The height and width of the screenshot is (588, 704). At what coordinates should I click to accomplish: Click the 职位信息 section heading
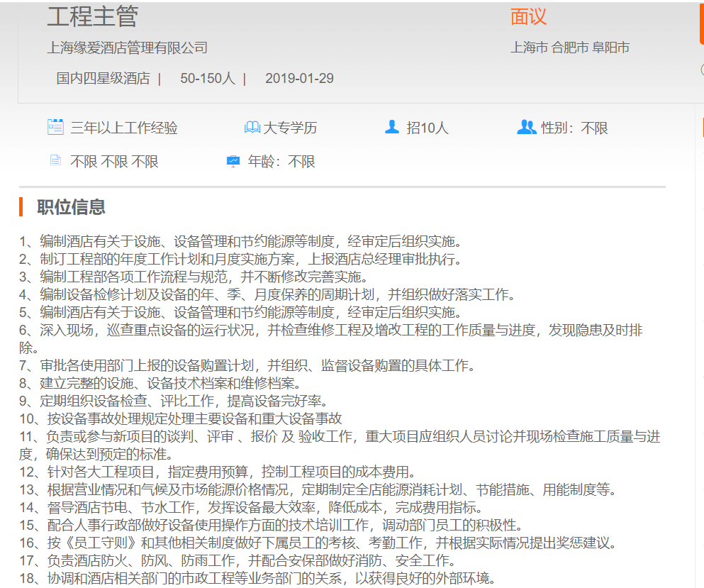click(71, 207)
